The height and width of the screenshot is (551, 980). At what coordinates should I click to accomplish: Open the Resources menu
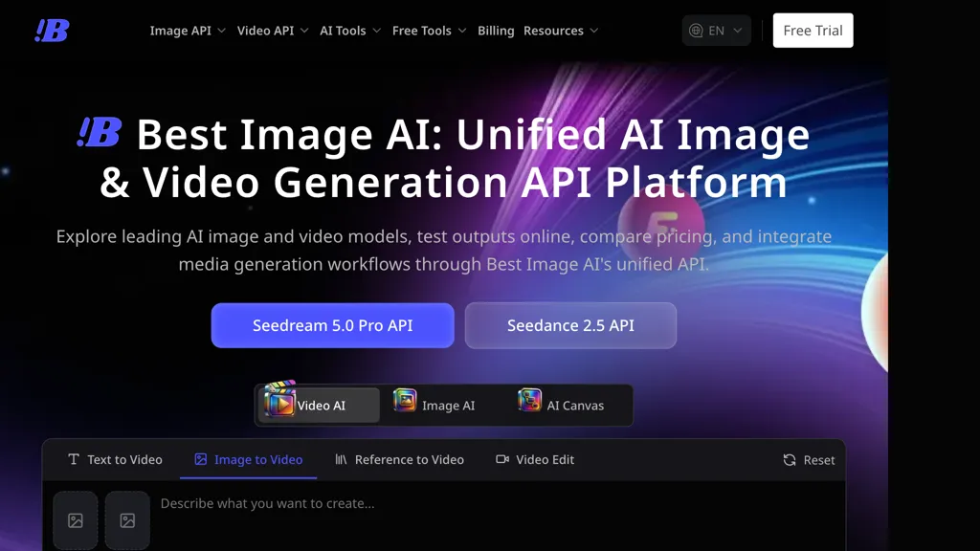point(561,31)
